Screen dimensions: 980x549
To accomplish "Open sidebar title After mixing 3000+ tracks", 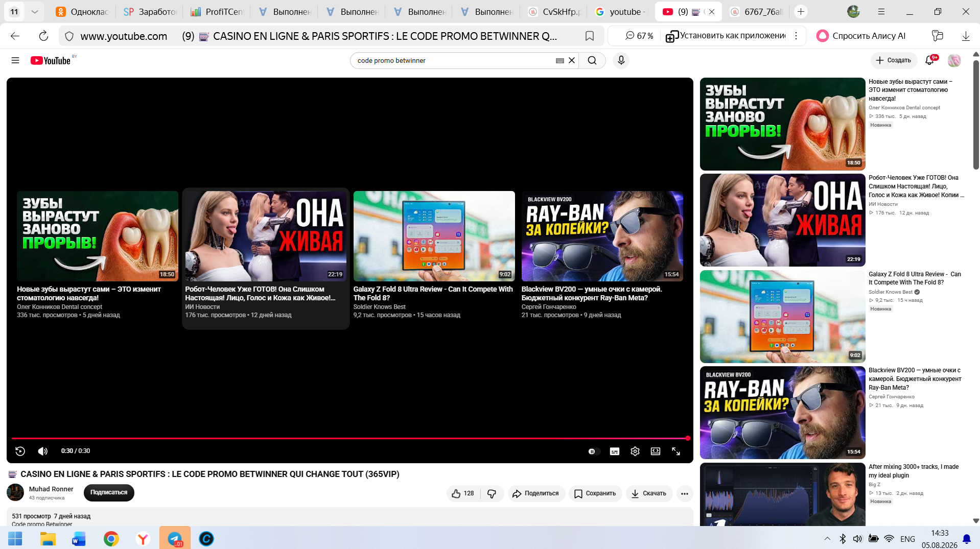I will 914,471.
